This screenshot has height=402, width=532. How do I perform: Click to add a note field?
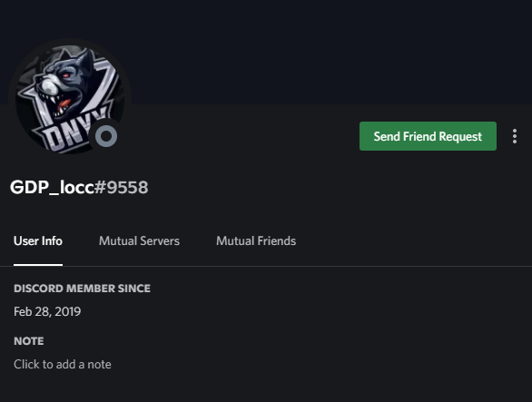coord(63,365)
